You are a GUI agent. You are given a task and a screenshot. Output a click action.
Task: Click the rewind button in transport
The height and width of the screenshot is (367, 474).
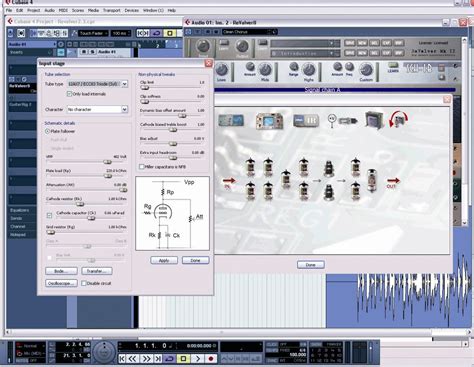[x=132, y=359]
